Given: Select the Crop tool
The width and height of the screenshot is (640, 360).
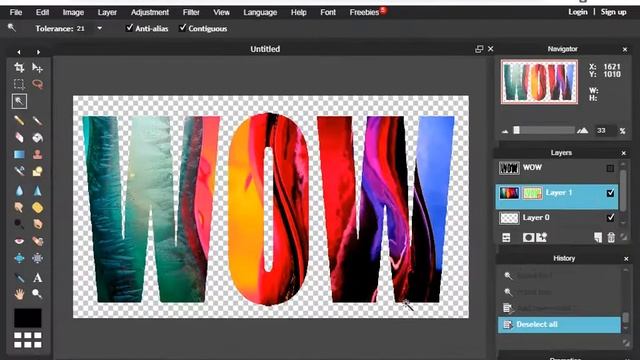Looking at the screenshot, I should tap(19, 67).
